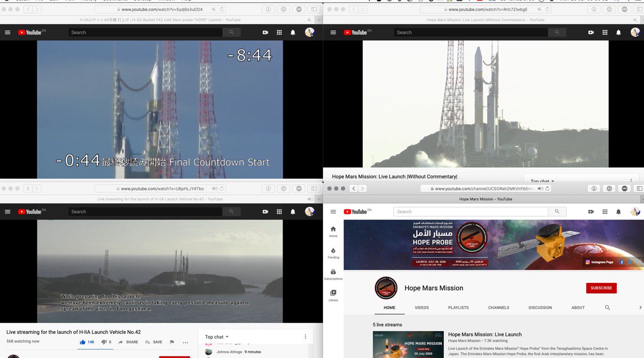Click SHARE under the H-IIA No.42 video

128,342
